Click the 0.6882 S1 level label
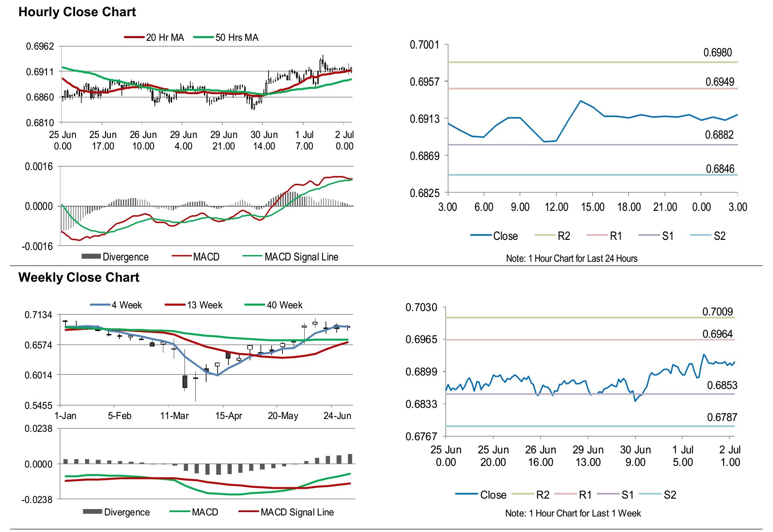This screenshot has height=532, width=773. coord(719,135)
